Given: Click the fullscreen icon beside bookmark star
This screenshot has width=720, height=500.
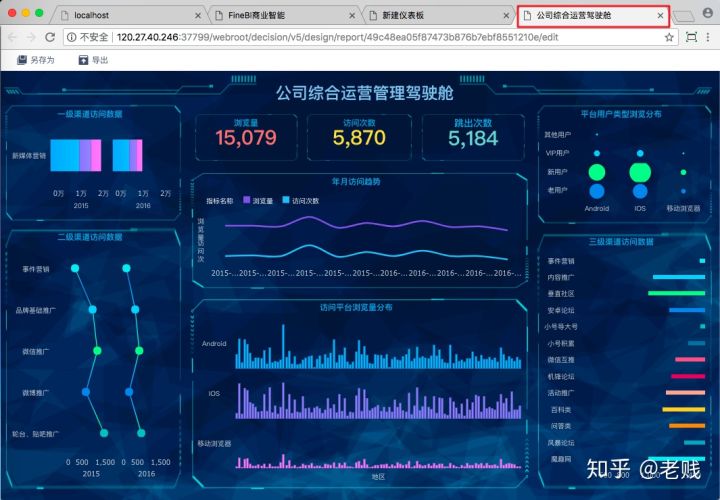Looking at the screenshot, I should tap(691, 37).
